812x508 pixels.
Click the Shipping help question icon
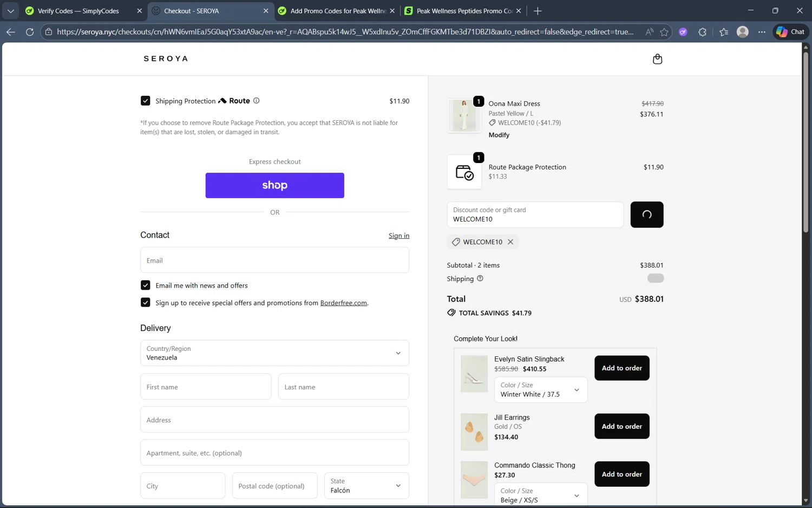(480, 278)
